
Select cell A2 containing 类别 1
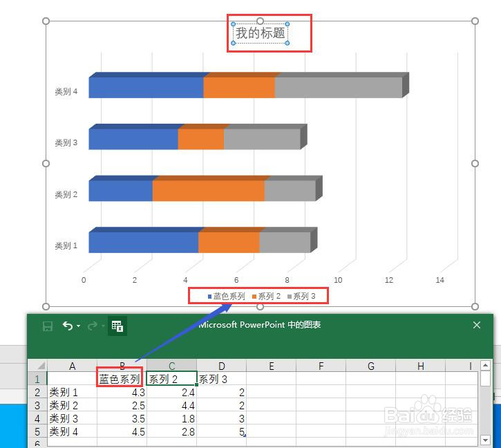(72, 393)
